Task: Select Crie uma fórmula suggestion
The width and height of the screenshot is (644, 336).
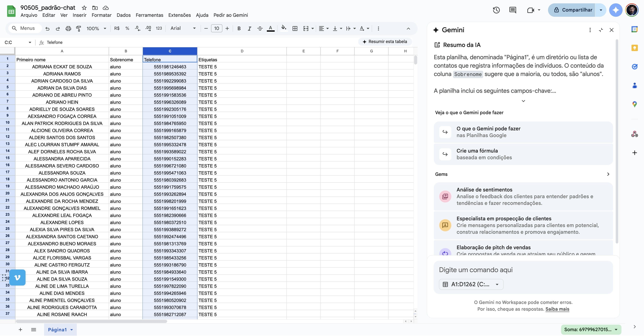Action: [x=523, y=154]
